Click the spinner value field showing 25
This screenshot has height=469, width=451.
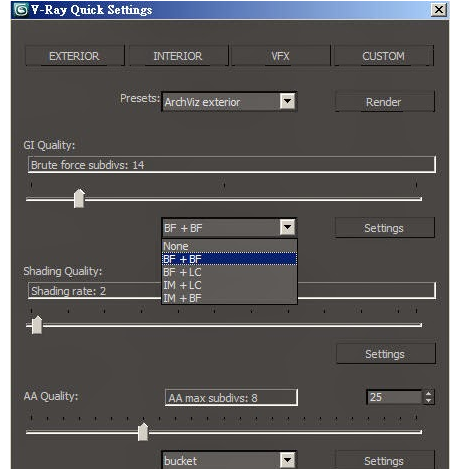tap(394, 397)
